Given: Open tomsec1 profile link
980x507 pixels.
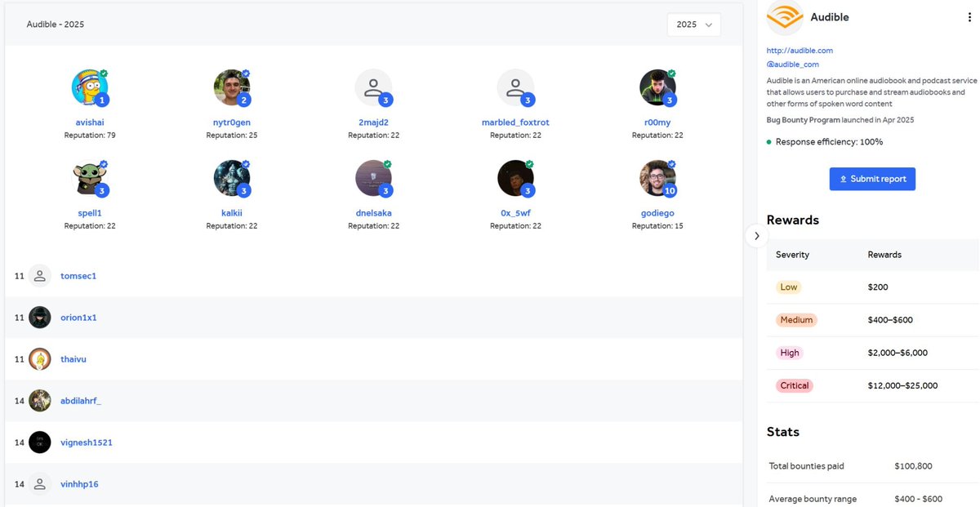Looking at the screenshot, I should (x=78, y=276).
